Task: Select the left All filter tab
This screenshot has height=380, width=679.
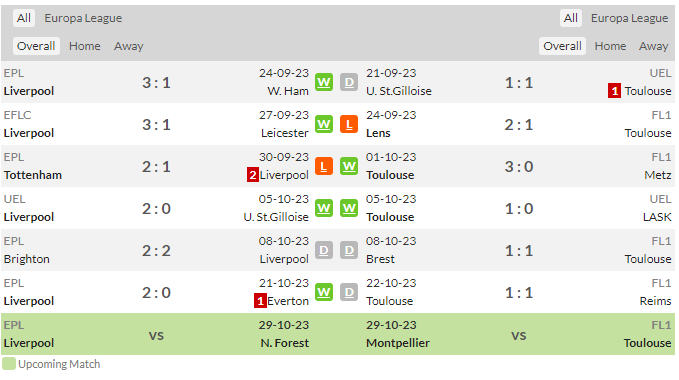Action: (x=23, y=18)
